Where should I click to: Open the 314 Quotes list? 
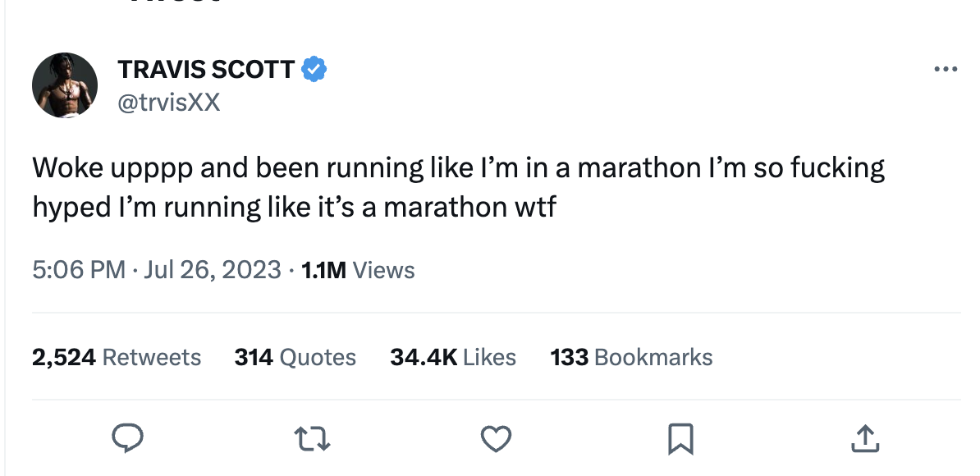[295, 357]
